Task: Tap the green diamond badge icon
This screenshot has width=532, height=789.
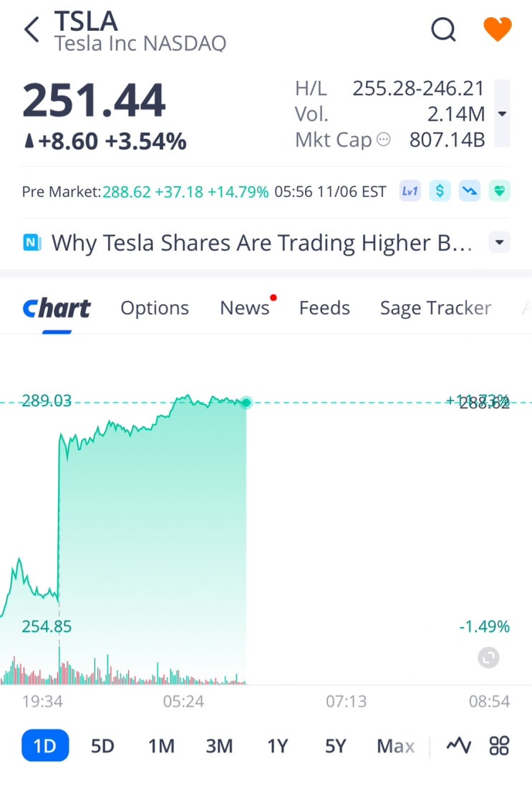Action: tap(499, 191)
